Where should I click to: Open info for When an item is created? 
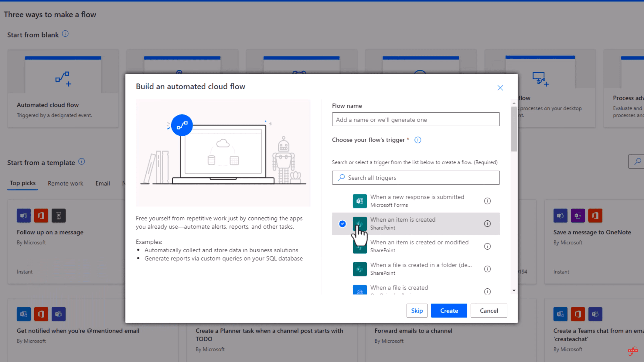(487, 224)
